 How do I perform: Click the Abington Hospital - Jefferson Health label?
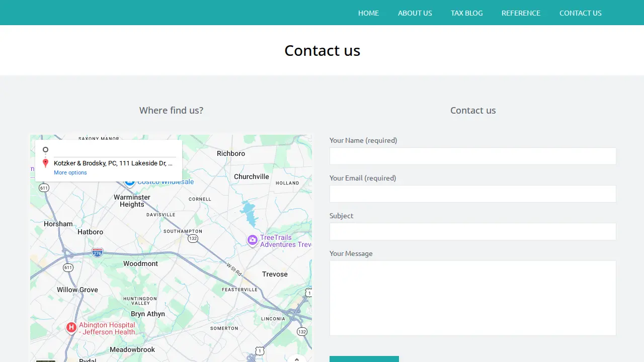107,328
